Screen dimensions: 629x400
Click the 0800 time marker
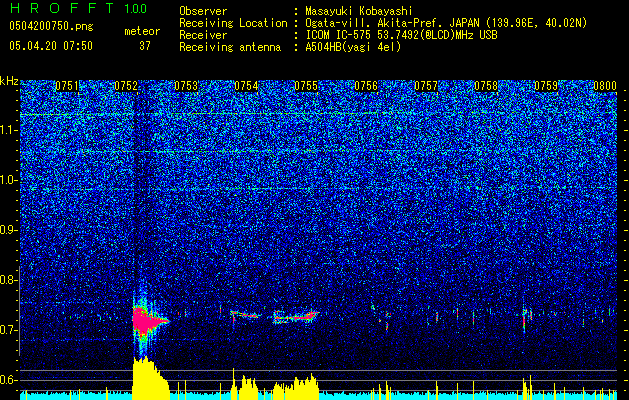pyautogui.click(x=605, y=86)
